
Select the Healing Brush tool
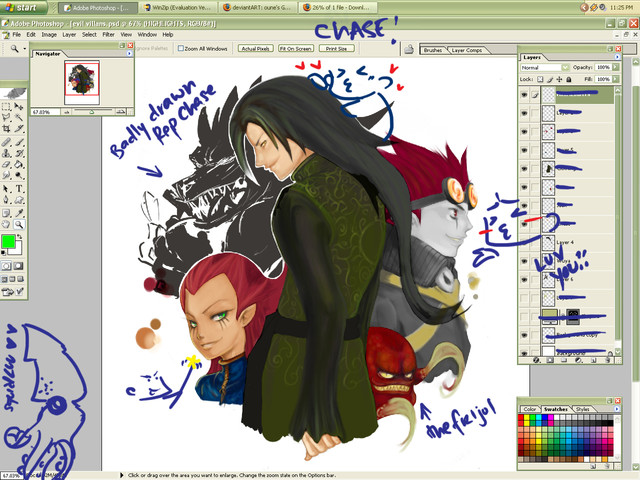pos(6,142)
